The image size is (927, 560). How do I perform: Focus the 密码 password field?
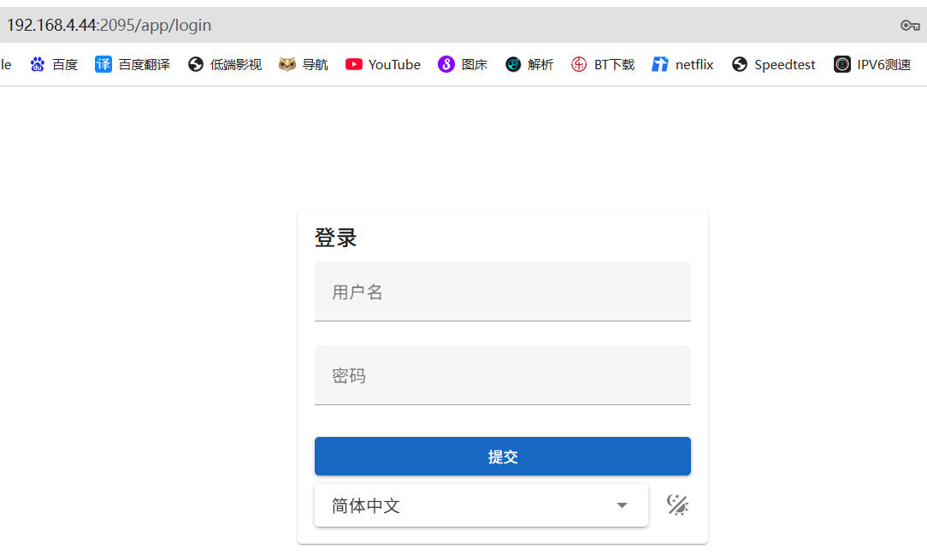502,376
